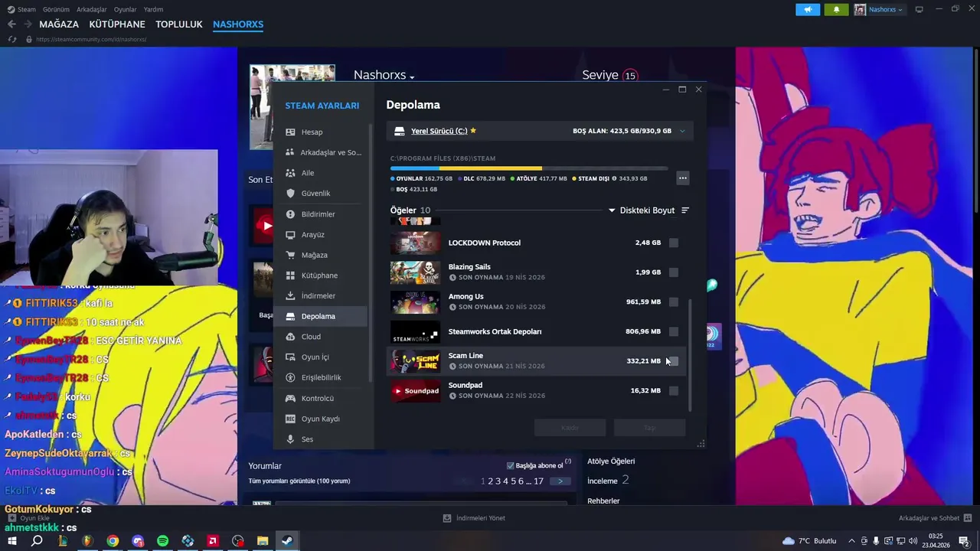Open Steam notifications bell button
This screenshot has height=551, width=980.
[x=836, y=9]
